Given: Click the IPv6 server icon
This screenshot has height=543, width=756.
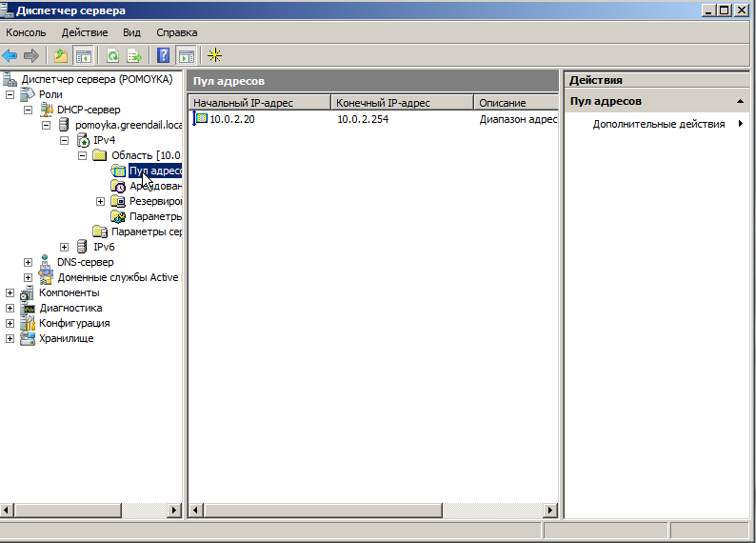Looking at the screenshot, I should (x=82, y=247).
